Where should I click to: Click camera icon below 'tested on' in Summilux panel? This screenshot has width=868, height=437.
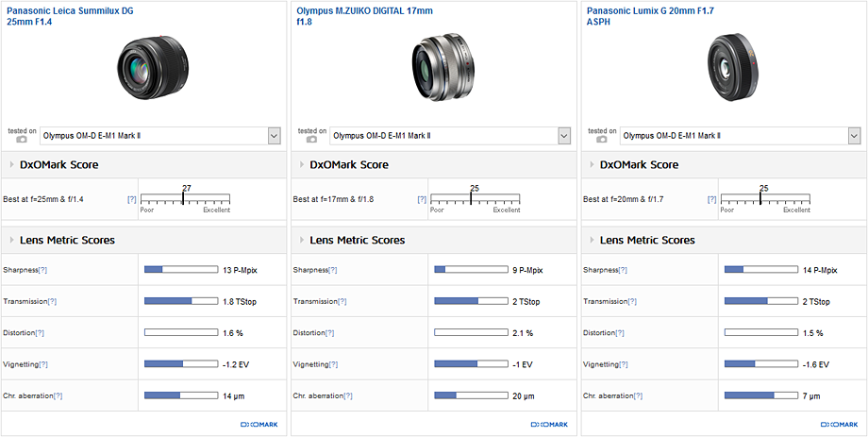coord(22,140)
